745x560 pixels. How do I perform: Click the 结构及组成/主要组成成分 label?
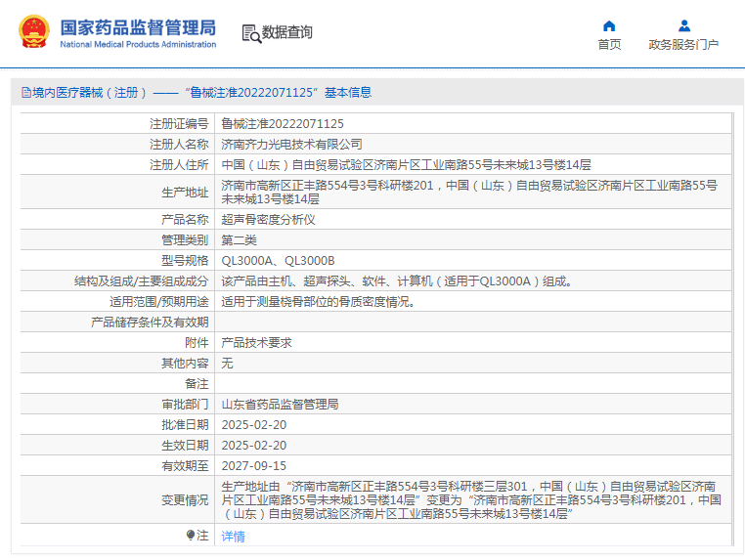pos(141,281)
